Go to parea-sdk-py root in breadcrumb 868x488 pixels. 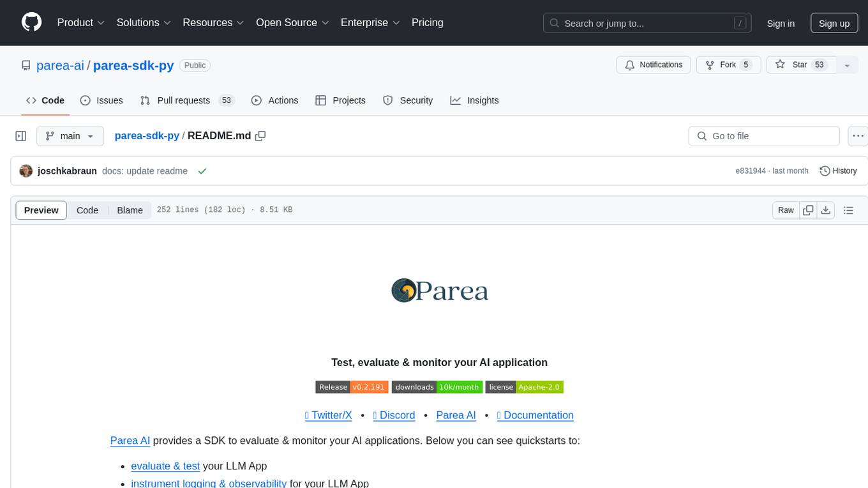click(x=147, y=136)
